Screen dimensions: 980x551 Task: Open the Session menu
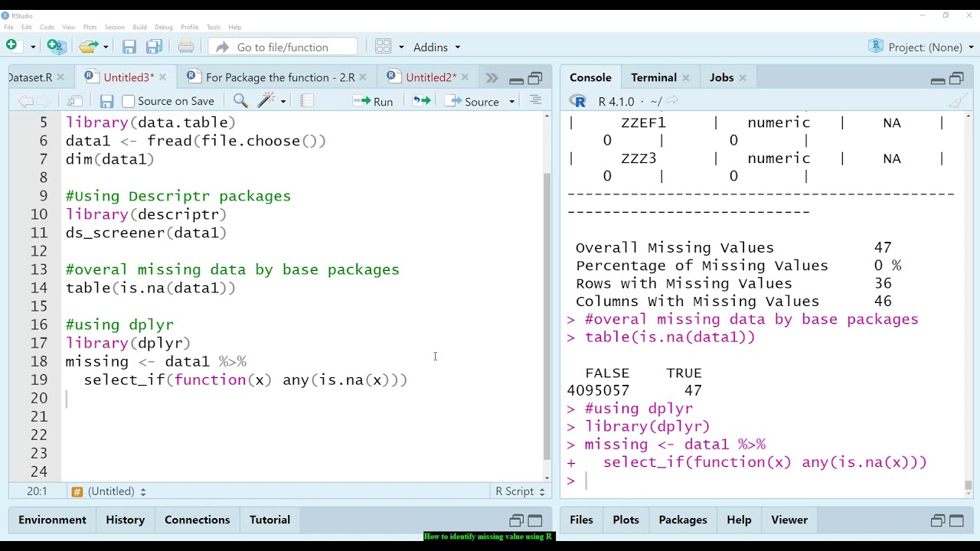[114, 27]
